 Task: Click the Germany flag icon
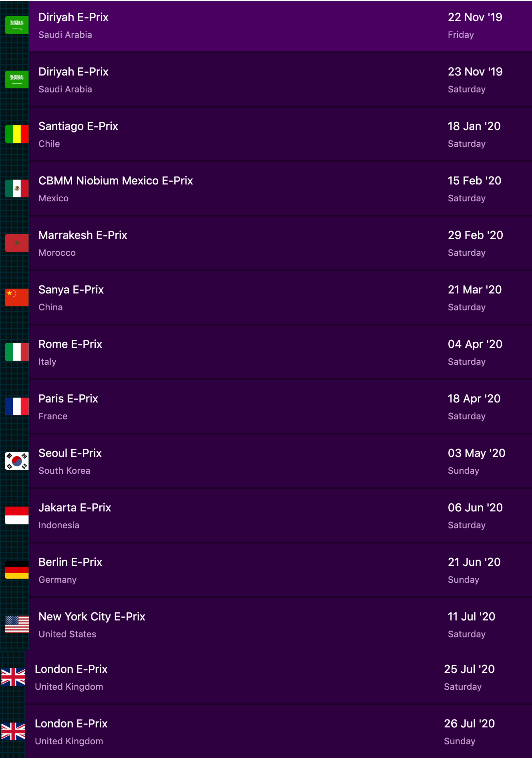(17, 570)
